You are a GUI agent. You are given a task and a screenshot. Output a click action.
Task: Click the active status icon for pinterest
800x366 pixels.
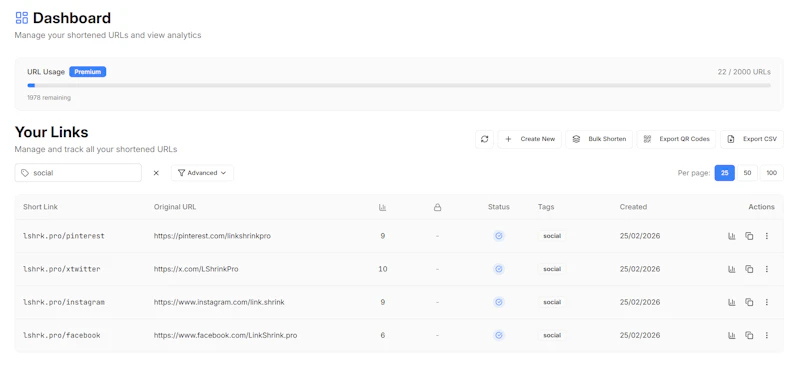499,236
